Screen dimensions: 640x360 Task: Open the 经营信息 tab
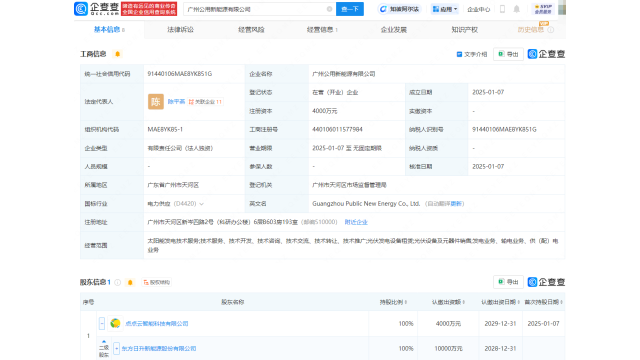(x=322, y=30)
